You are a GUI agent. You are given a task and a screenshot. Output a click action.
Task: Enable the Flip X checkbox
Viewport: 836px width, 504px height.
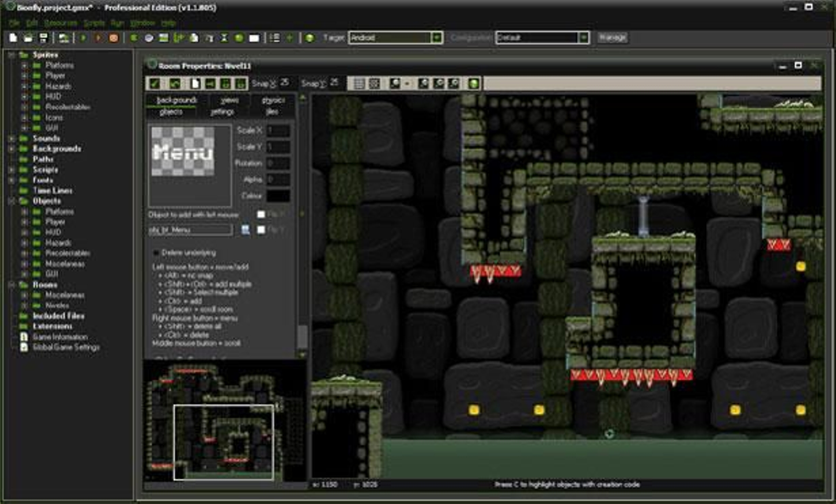click(x=261, y=214)
